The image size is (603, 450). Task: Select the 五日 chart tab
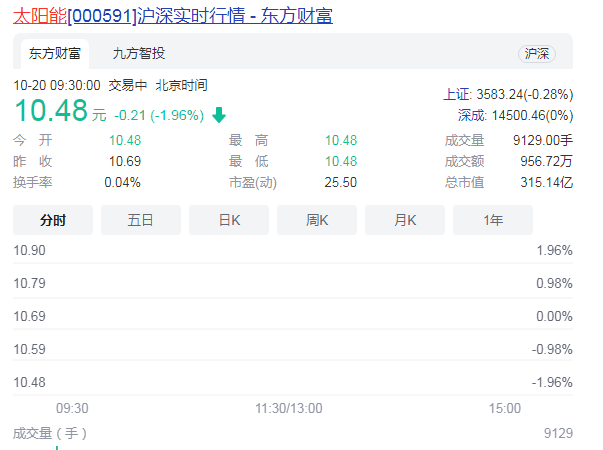tap(141, 220)
